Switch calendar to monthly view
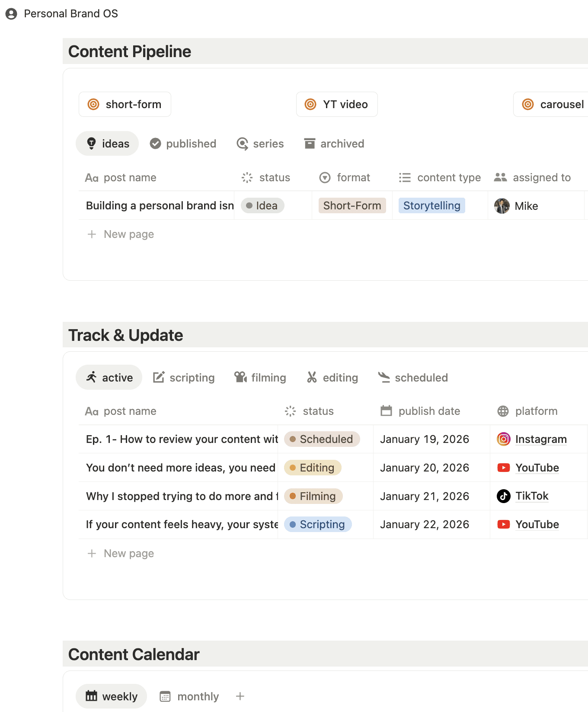Viewport: 588px width, 712px height. pyautogui.click(x=189, y=696)
